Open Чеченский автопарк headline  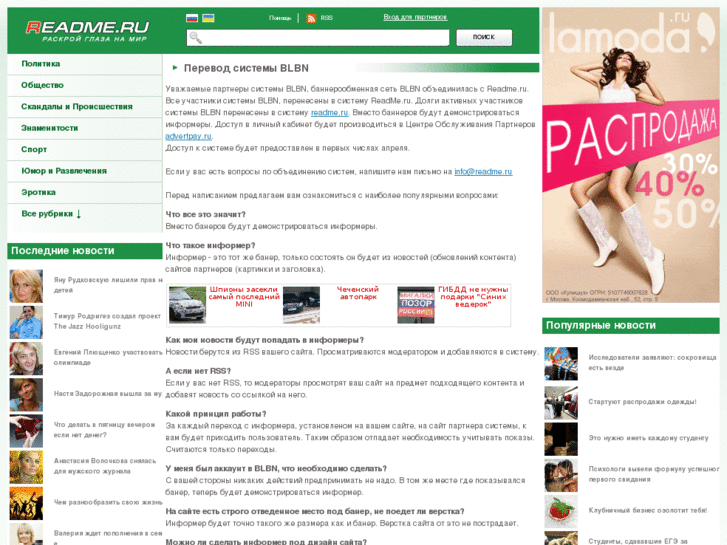point(358,293)
